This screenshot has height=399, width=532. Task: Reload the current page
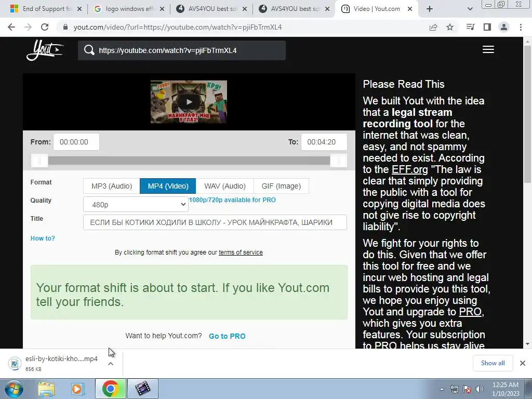coord(45,27)
